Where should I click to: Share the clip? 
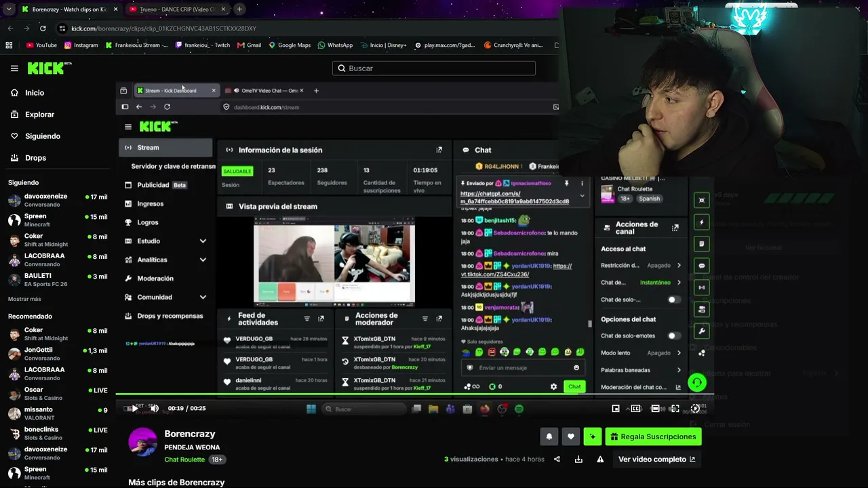point(557,459)
